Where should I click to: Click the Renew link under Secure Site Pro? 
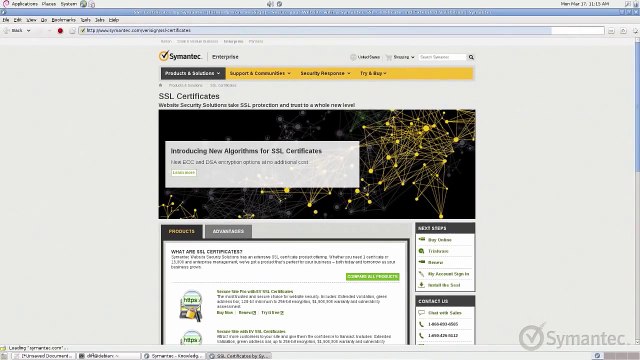point(247,313)
